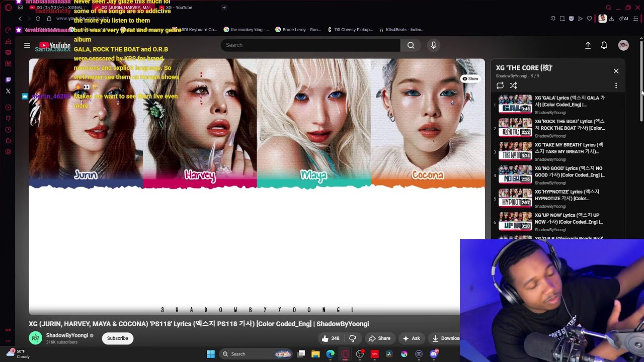Screen dimensions: 644x362
Task: Open the browser easy setup menu
Action: click(636, 19)
